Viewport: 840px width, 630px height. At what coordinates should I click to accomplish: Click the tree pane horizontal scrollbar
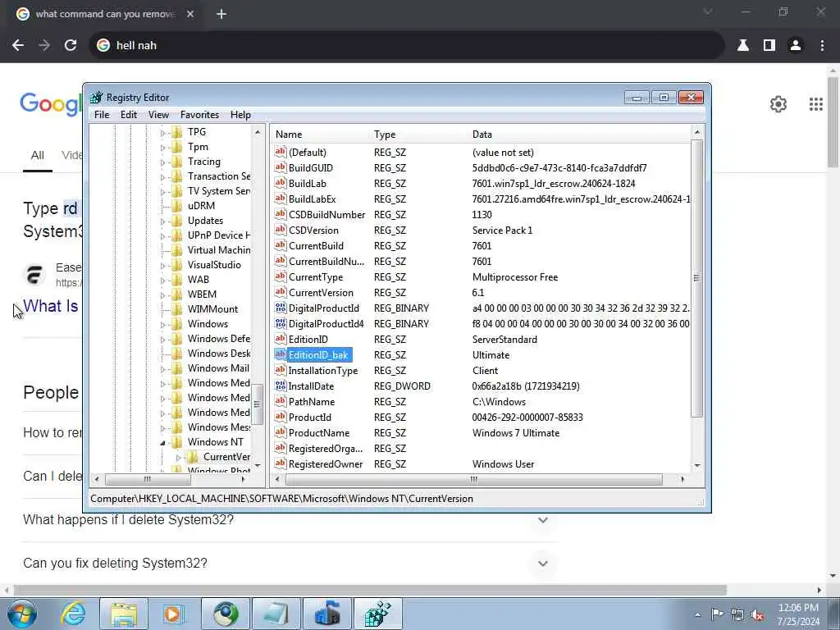(148, 479)
